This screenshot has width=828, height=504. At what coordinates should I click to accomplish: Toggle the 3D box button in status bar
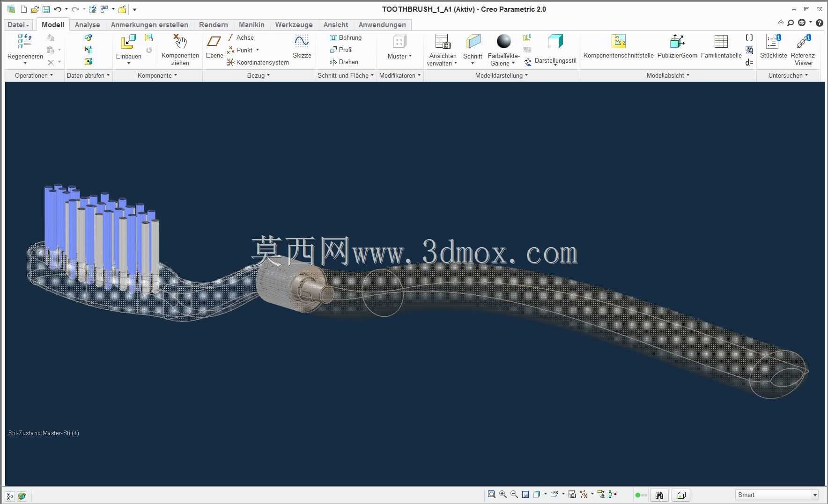click(681, 495)
